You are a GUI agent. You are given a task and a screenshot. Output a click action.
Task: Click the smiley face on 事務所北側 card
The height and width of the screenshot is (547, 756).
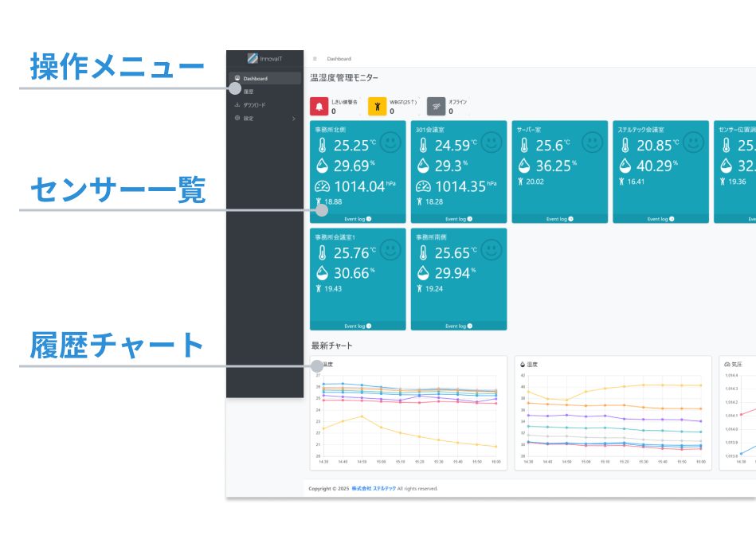pos(390,143)
